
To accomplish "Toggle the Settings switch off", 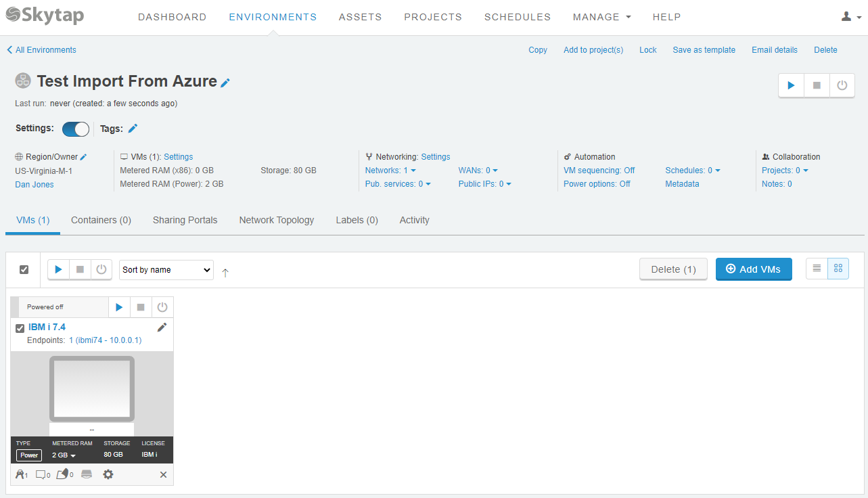I will coord(75,129).
